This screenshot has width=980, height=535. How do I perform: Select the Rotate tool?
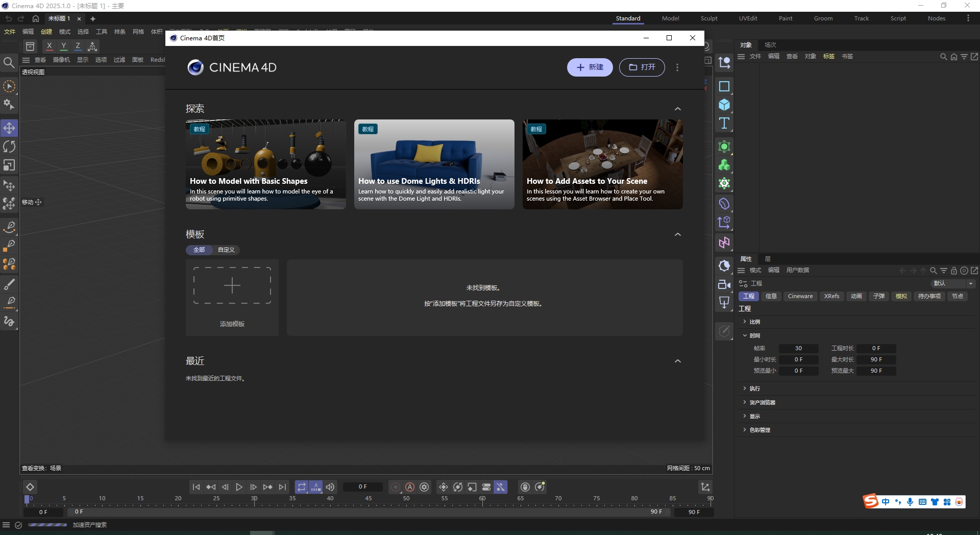pos(9,147)
